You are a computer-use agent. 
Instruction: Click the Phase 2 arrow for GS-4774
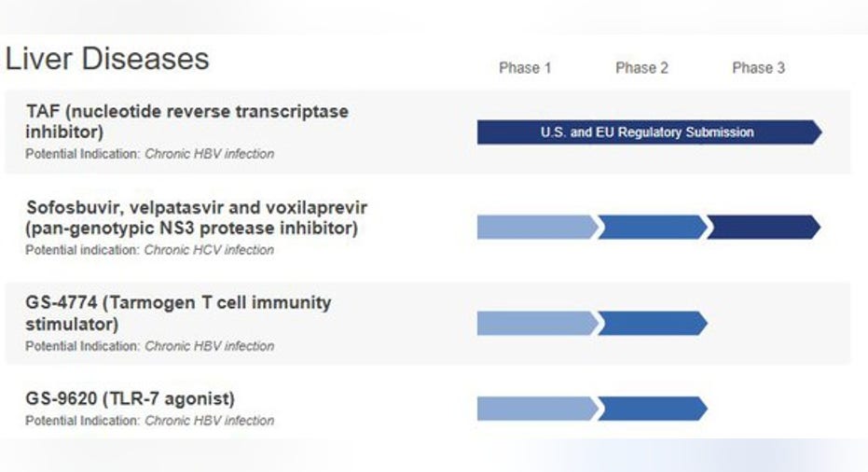[x=653, y=324]
